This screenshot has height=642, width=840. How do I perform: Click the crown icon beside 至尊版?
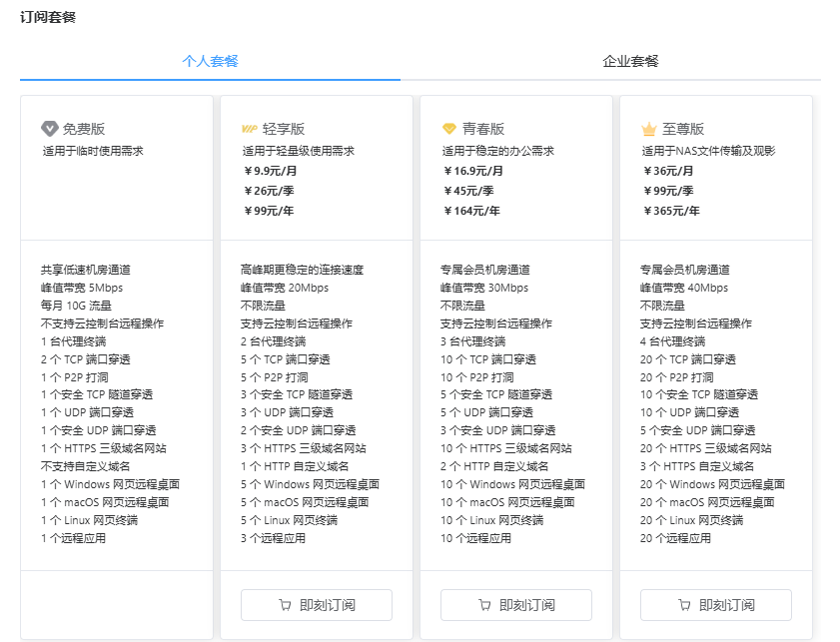[x=649, y=129]
